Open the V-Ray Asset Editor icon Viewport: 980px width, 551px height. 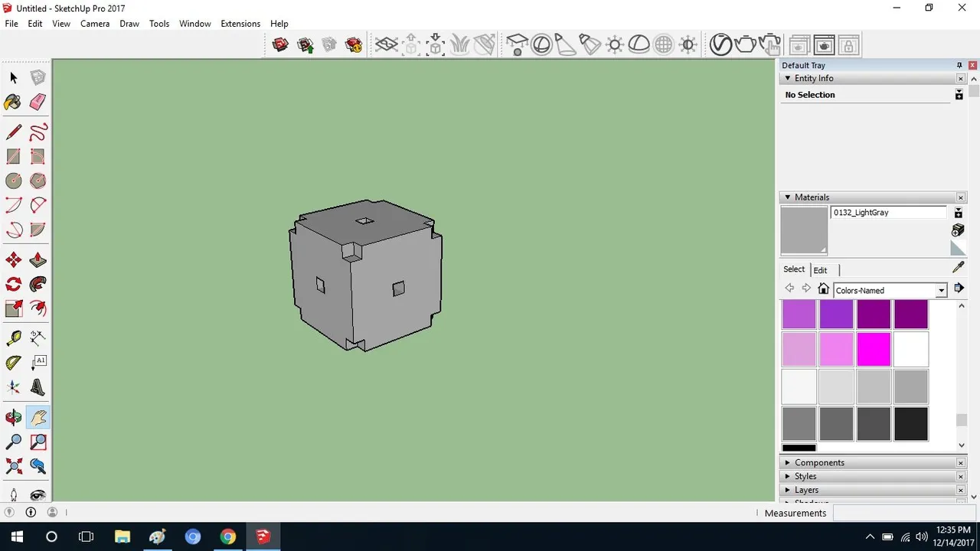pyautogui.click(x=720, y=44)
